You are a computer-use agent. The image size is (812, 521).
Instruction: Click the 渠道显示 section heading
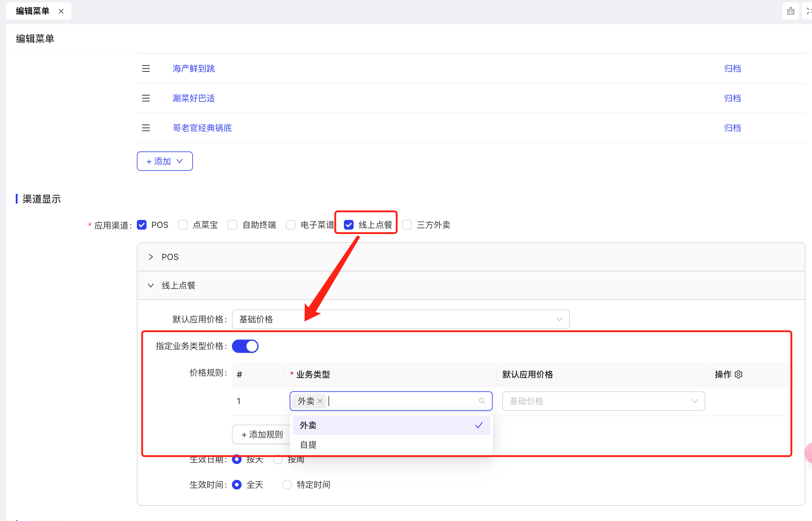pyautogui.click(x=41, y=199)
